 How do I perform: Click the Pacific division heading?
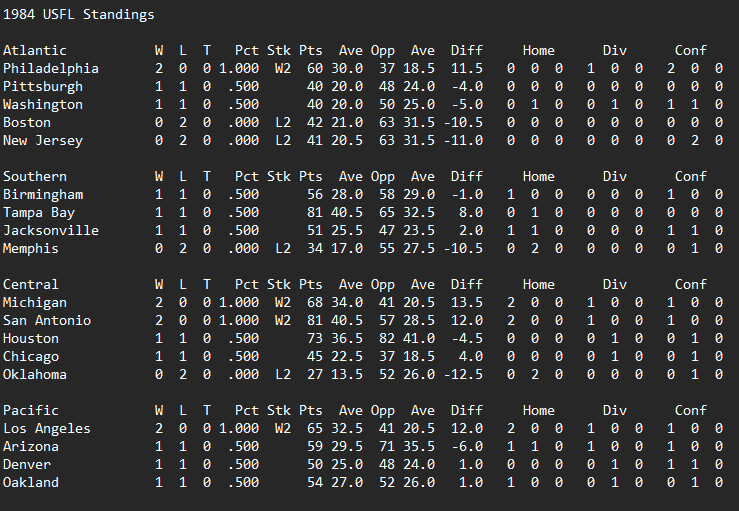[31, 411]
